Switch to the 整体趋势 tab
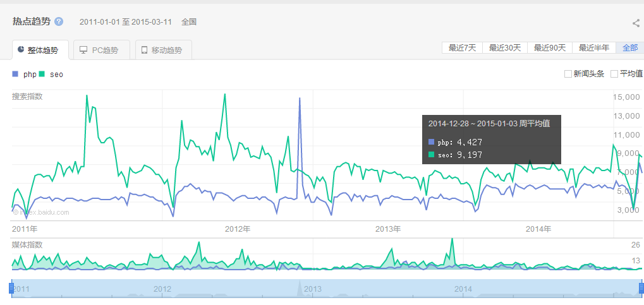This screenshot has height=305, width=644. pos(40,50)
